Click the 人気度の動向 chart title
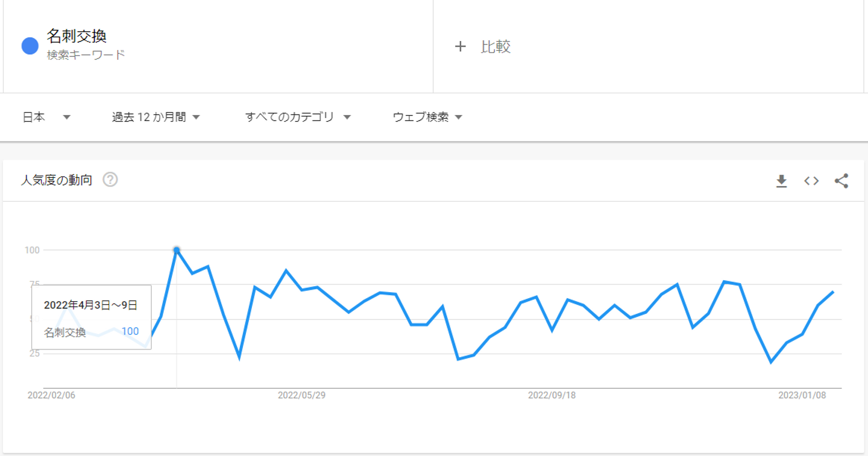Image resolution: width=868 pixels, height=456 pixels. [x=57, y=180]
